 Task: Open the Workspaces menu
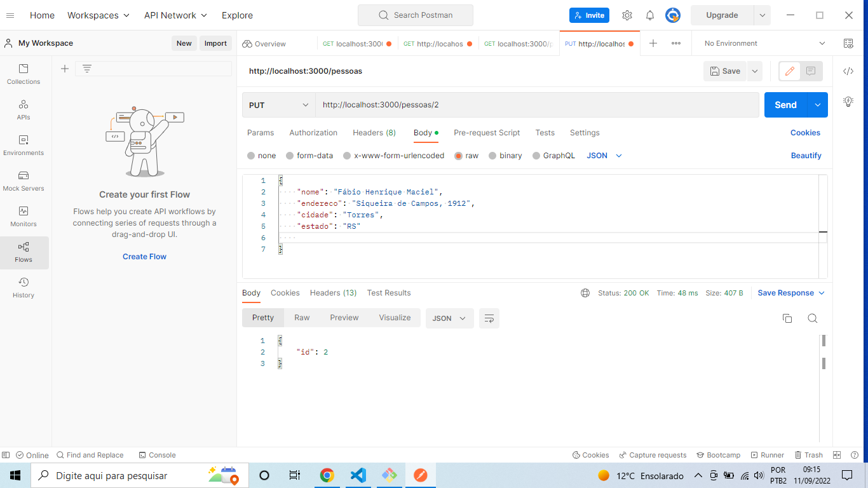click(x=98, y=15)
